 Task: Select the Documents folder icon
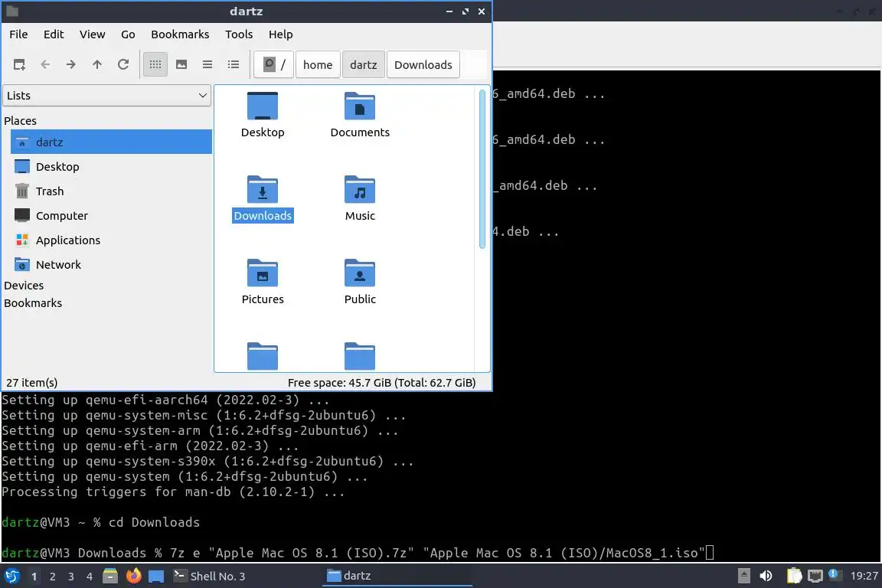pos(360,106)
